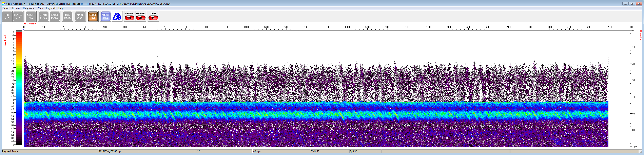This screenshot has height=155, width=644.
Task: Click the Range (m) axis label
Action: click(641, 35)
